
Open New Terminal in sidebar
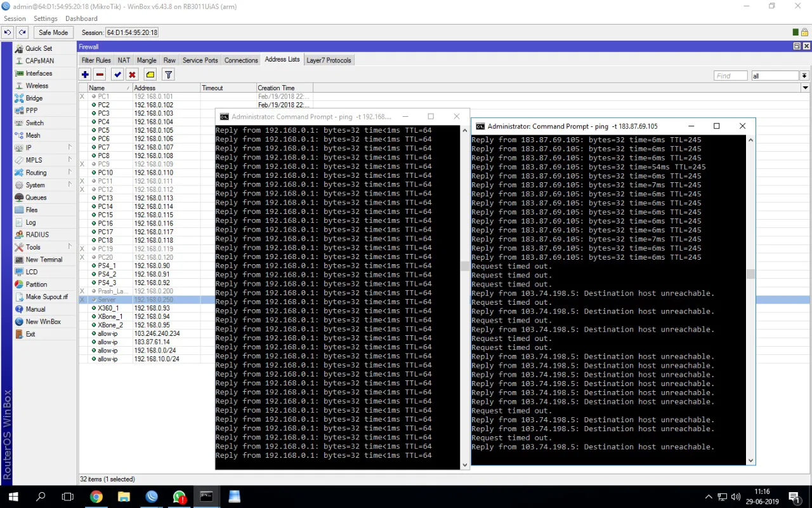click(x=44, y=259)
